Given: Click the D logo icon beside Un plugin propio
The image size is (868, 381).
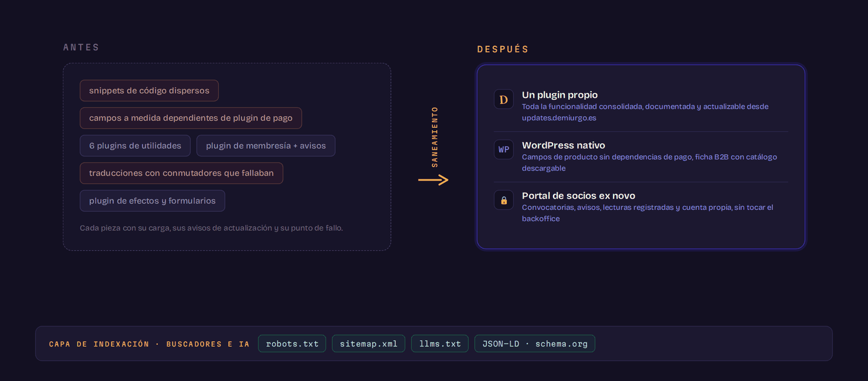Looking at the screenshot, I should click(504, 100).
